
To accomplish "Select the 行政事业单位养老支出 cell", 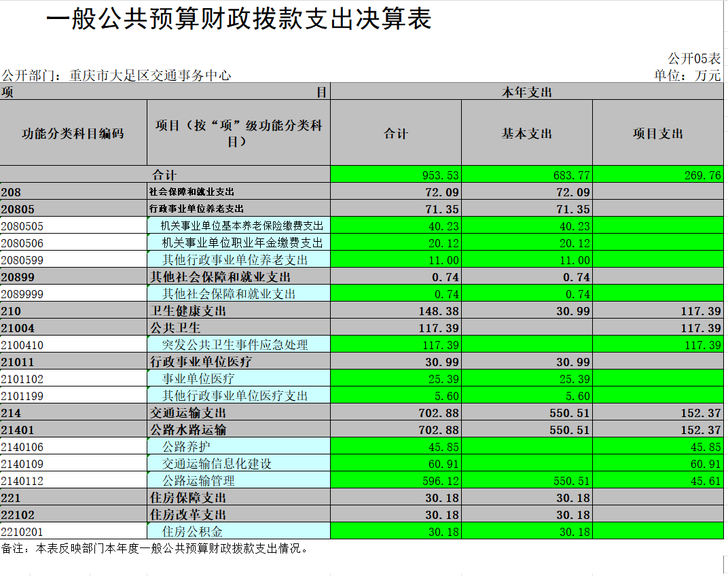I will [x=238, y=209].
